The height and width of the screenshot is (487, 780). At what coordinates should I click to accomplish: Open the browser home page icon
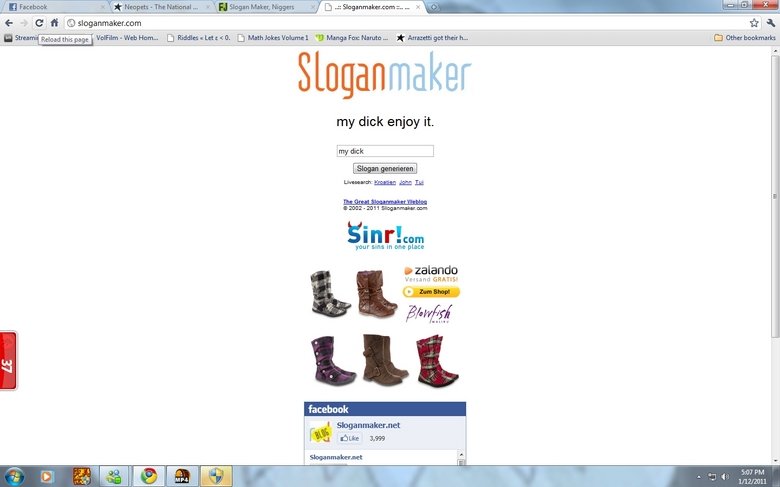point(54,23)
